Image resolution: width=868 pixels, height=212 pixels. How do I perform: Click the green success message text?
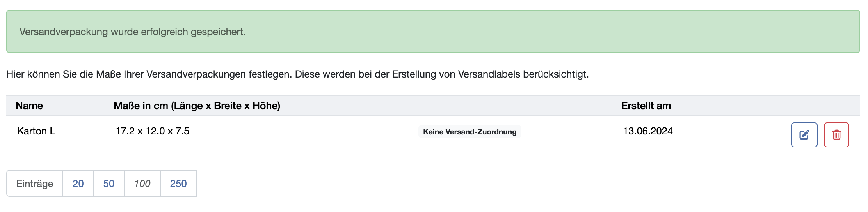click(x=133, y=32)
